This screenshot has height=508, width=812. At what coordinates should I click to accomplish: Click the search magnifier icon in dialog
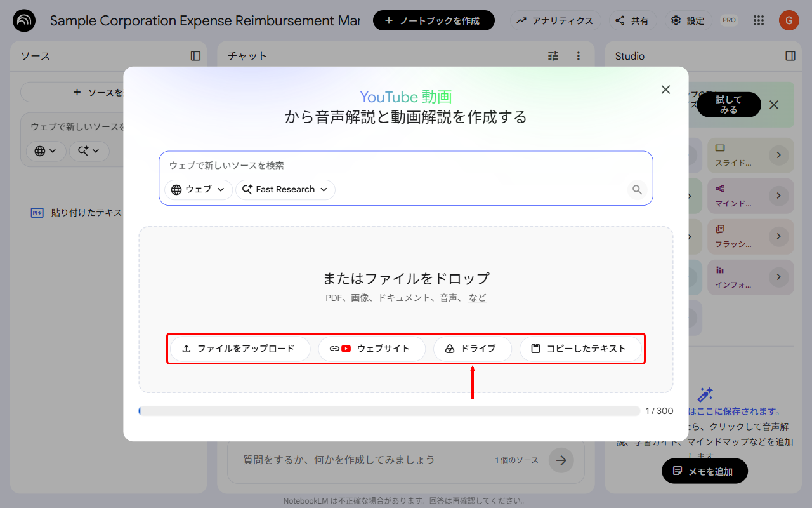(638, 189)
